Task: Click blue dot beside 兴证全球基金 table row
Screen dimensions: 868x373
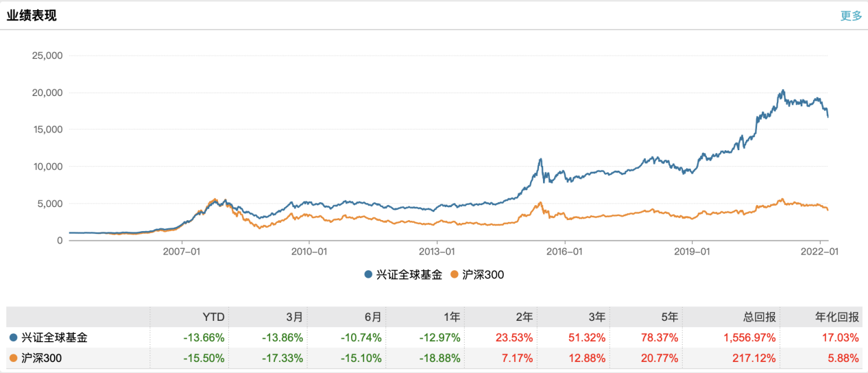Action: pyautogui.click(x=14, y=337)
